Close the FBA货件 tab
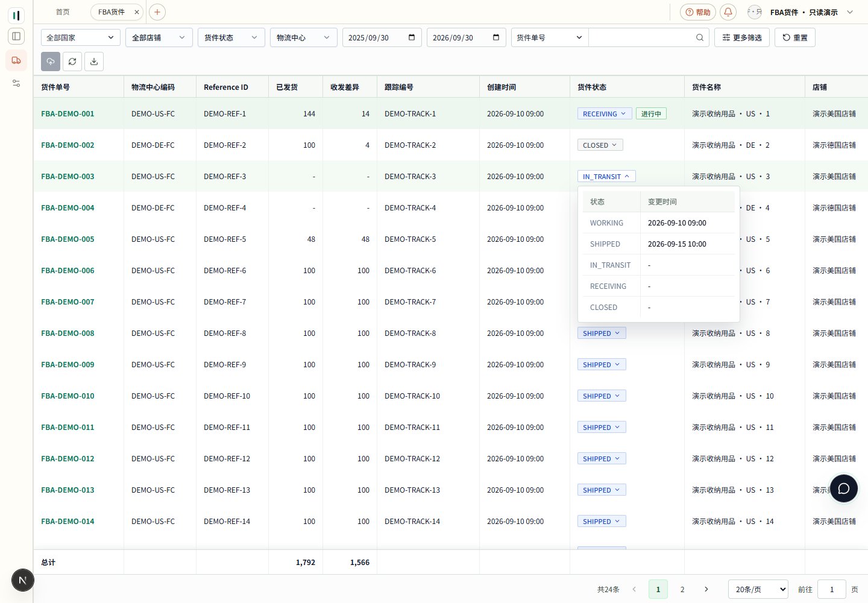This screenshot has height=603, width=868. (137, 12)
